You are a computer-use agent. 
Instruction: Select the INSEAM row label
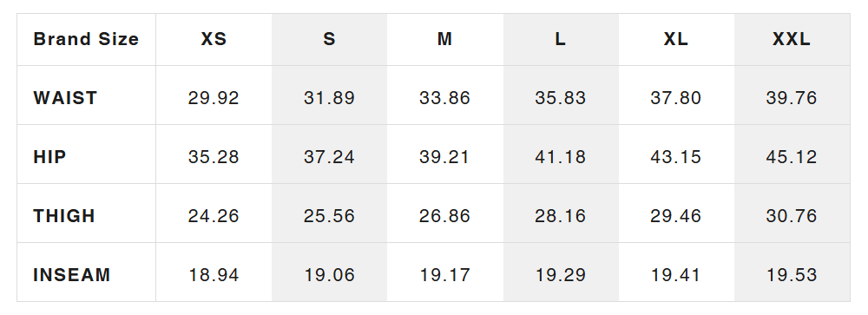tap(72, 275)
